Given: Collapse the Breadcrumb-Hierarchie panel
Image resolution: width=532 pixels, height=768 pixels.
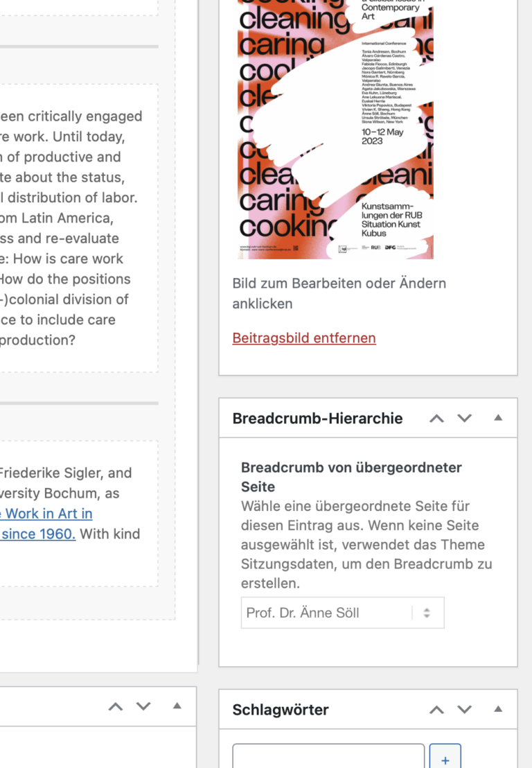Looking at the screenshot, I should point(498,418).
